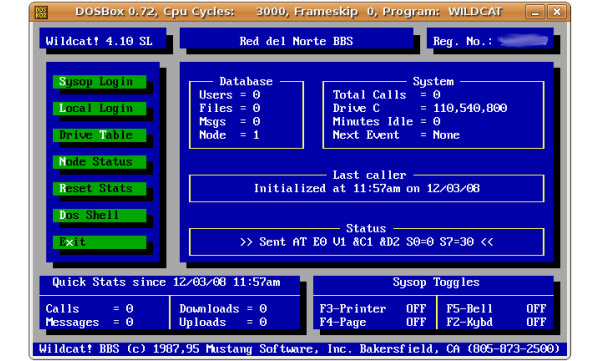The width and height of the screenshot is (600, 361).
Task: Toggle the F2-Kybd setting
Action: [x=496, y=322]
